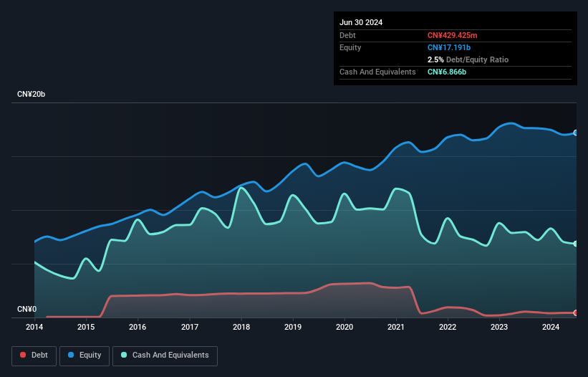Click the 2023 axis label
This screenshot has width=588, height=377.
[x=499, y=327]
